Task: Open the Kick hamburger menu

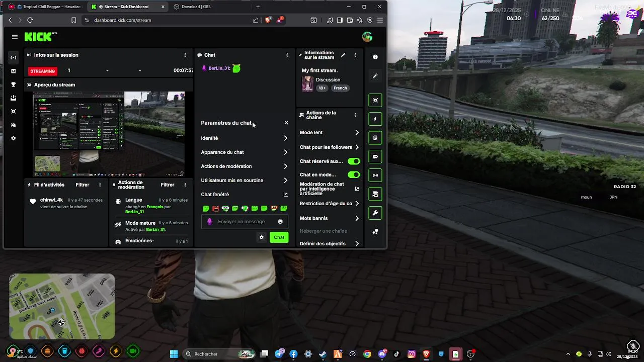Action: point(15,37)
